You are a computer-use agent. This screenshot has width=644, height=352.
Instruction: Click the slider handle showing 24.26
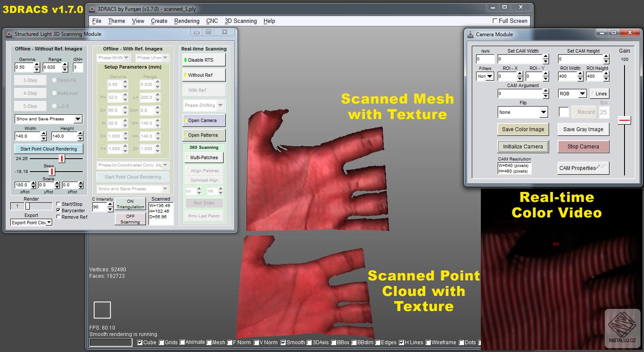click(62, 159)
